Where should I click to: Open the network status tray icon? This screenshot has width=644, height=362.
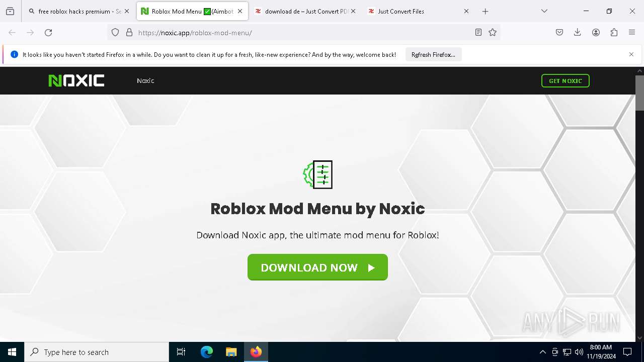click(567, 352)
